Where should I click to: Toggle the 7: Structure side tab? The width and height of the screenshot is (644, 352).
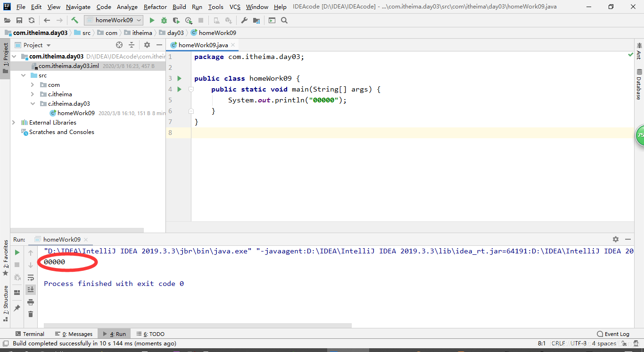5,303
